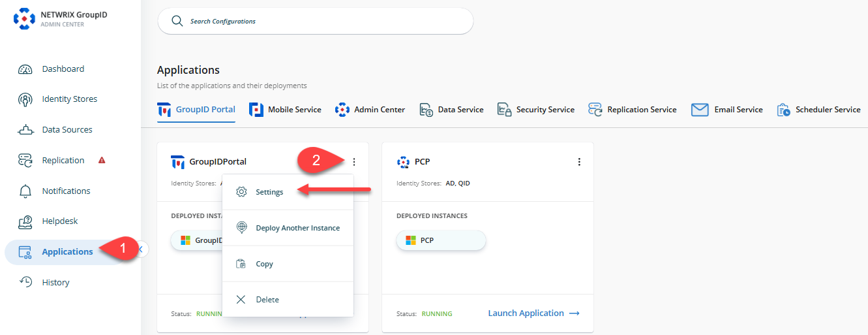
Task: Click the History clock icon
Action: [25, 282]
